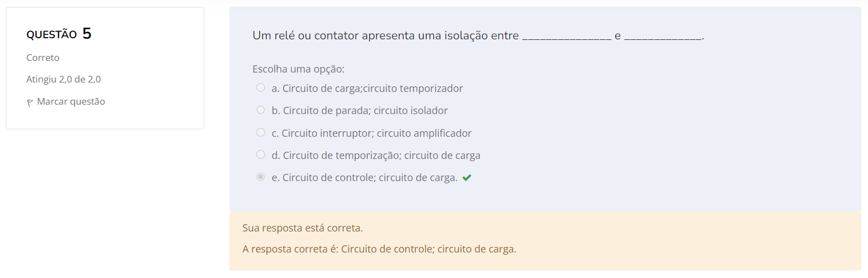868x278 pixels.
Task: Choose radio button for option c
Action: click(x=260, y=132)
